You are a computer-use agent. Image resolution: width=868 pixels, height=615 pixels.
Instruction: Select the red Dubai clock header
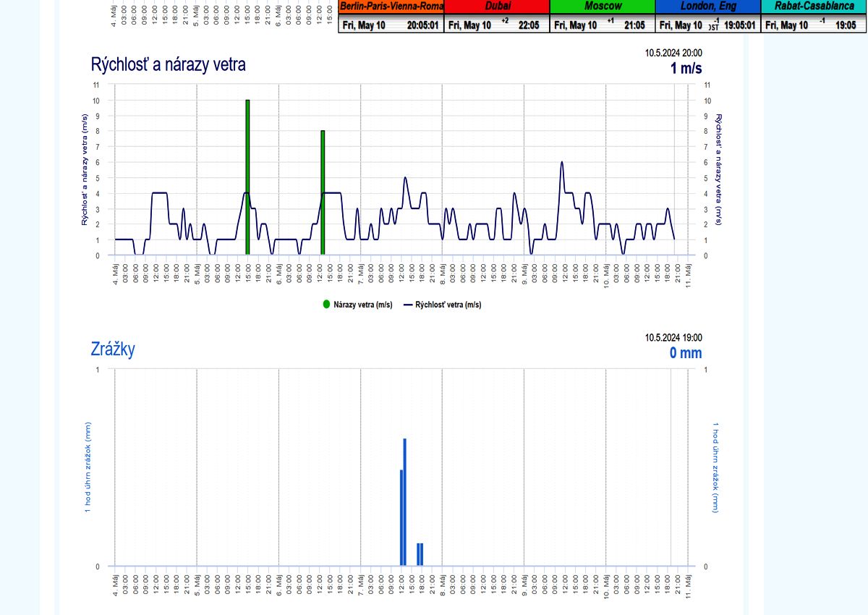[x=497, y=6]
